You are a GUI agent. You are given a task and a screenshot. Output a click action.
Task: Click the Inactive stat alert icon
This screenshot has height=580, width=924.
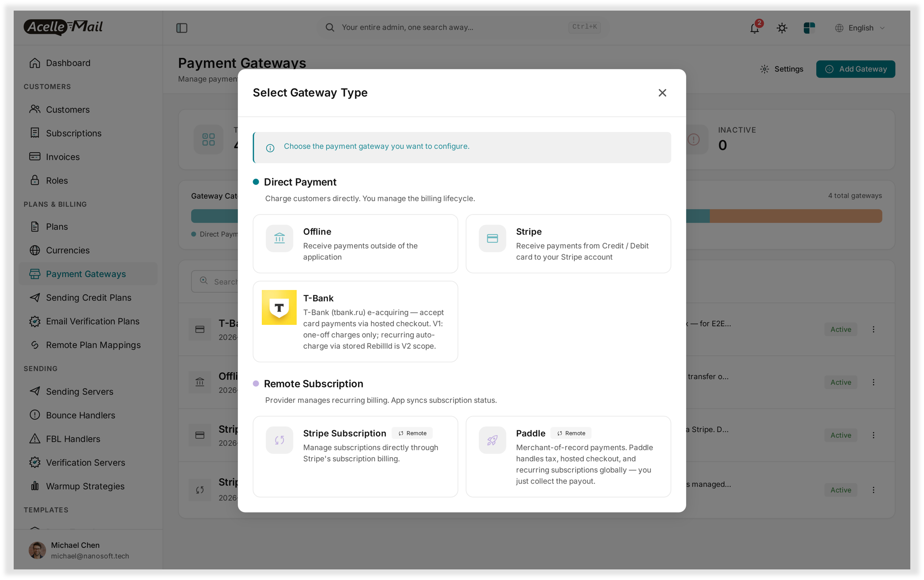point(694,139)
